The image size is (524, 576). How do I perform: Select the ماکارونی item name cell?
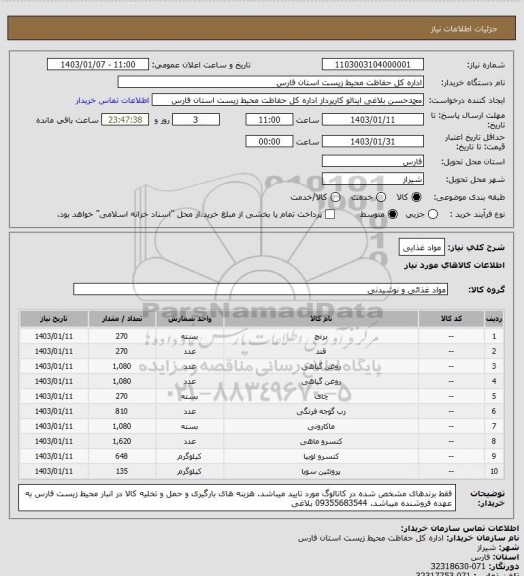(321, 427)
